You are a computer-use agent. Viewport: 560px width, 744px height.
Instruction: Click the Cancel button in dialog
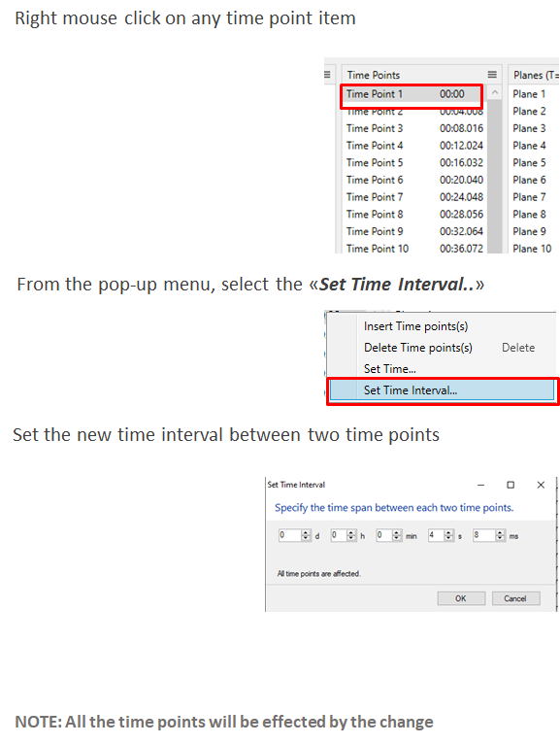pyautogui.click(x=515, y=598)
